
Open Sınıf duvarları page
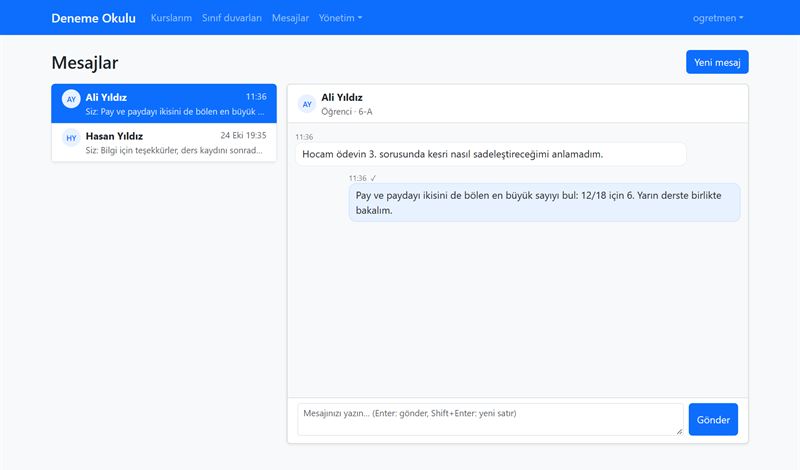[232, 18]
